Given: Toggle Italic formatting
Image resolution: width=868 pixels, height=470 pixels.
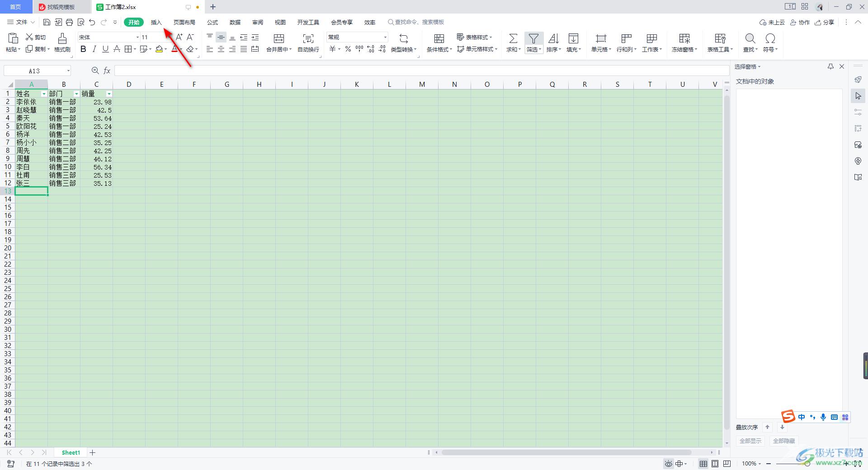Looking at the screenshot, I should click(x=94, y=49).
